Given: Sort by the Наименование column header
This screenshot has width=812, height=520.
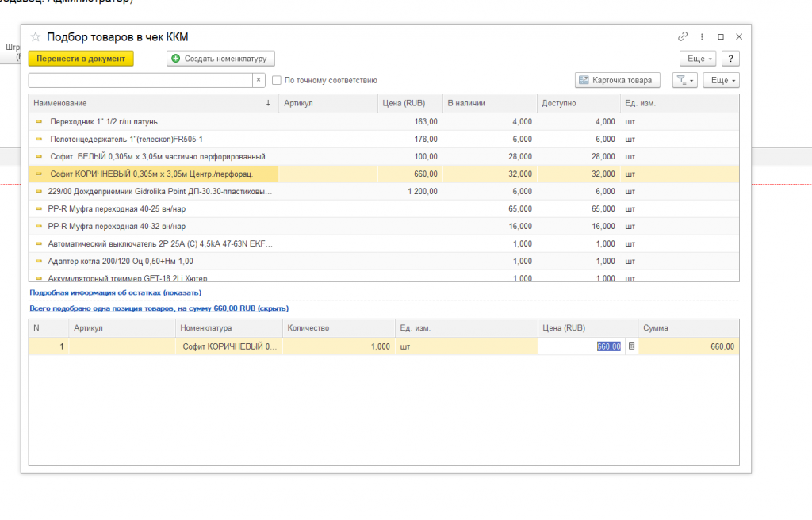Looking at the screenshot, I should click(x=151, y=103).
